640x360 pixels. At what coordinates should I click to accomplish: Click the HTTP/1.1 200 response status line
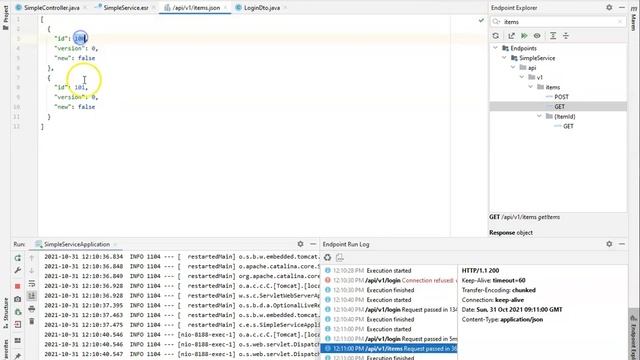[x=480, y=271]
